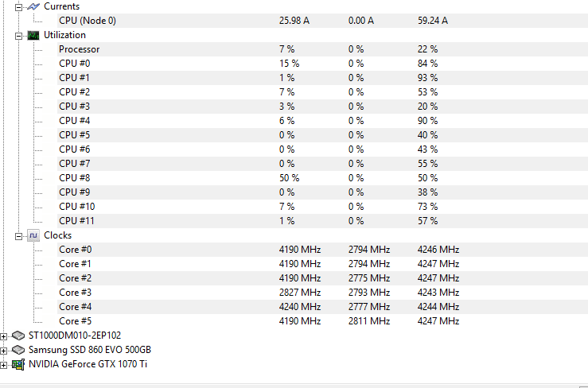The image size is (588, 388).
Task: Select the Processor utilization row
Action: click(322, 49)
